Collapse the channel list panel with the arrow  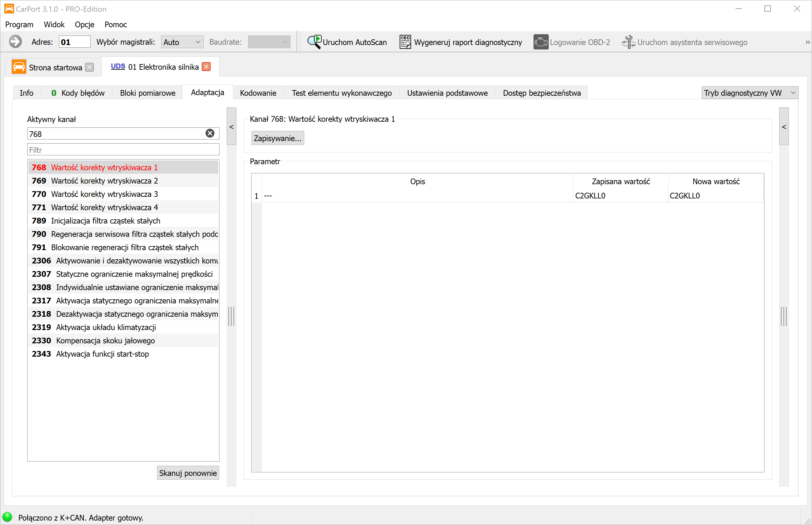click(x=232, y=126)
